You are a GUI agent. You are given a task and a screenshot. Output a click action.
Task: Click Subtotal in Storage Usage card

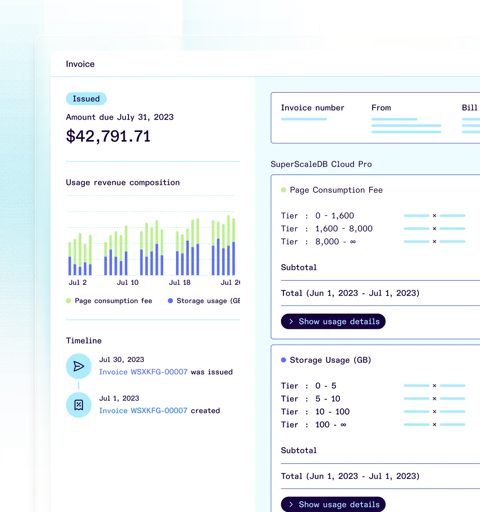(299, 450)
